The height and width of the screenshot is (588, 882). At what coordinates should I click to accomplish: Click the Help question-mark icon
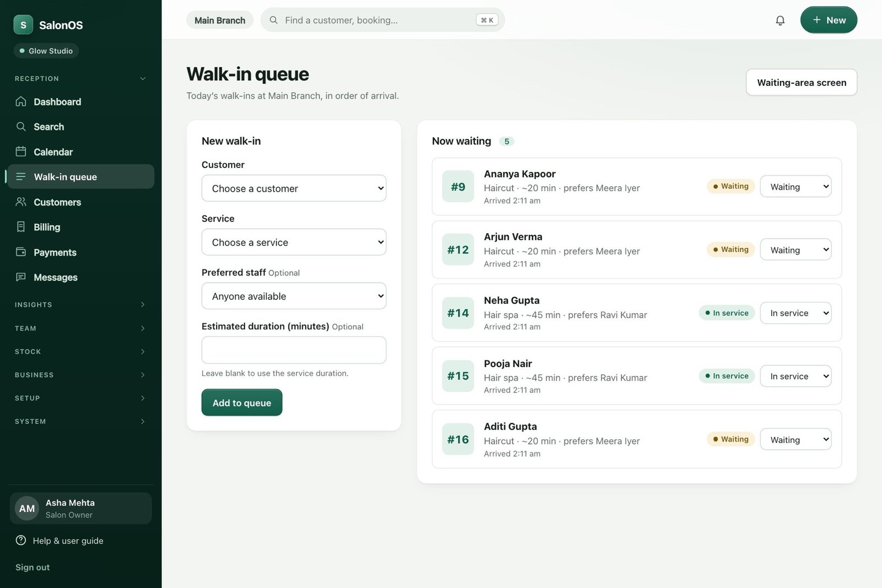pyautogui.click(x=21, y=540)
